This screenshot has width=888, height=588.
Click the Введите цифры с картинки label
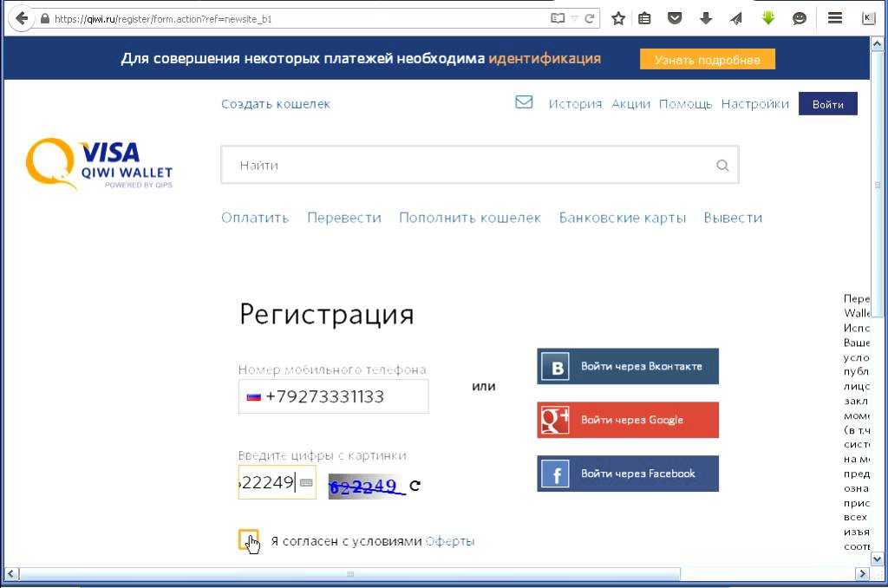point(323,455)
